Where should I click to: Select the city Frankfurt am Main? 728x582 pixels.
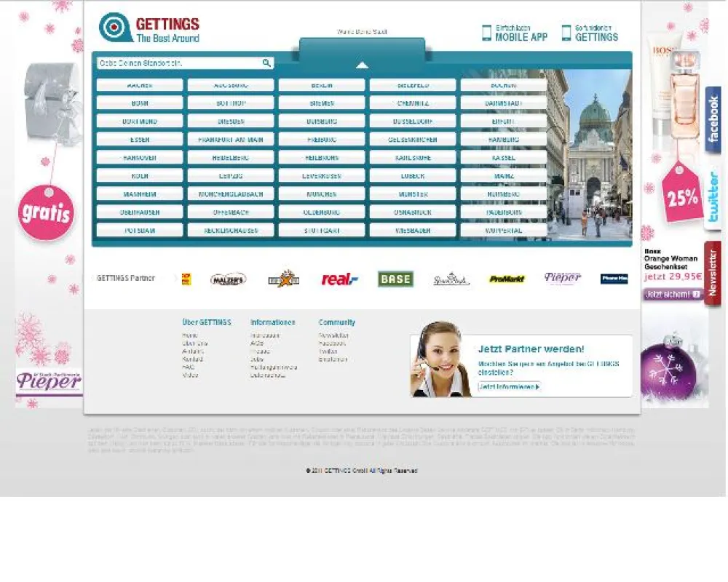[231, 139]
